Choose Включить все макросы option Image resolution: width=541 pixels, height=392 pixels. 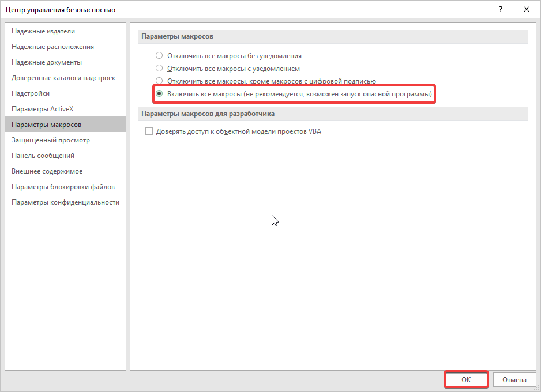[159, 93]
